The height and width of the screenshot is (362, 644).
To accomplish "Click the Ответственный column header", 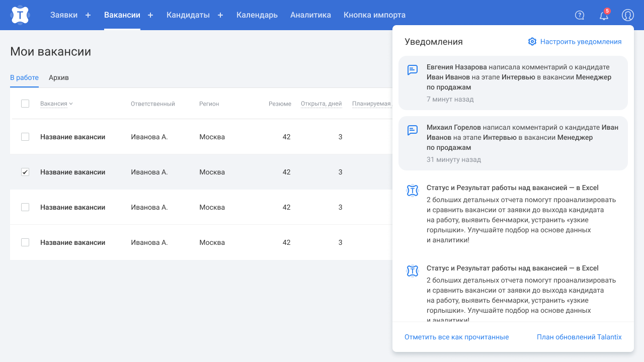I will pyautogui.click(x=153, y=104).
